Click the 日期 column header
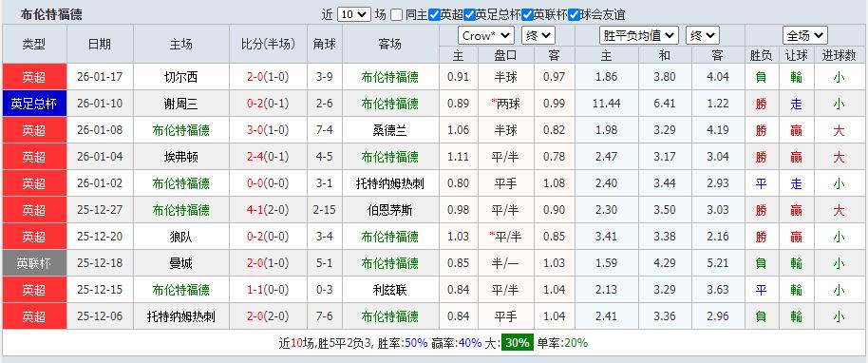This screenshot has height=363, width=868. click(x=100, y=44)
